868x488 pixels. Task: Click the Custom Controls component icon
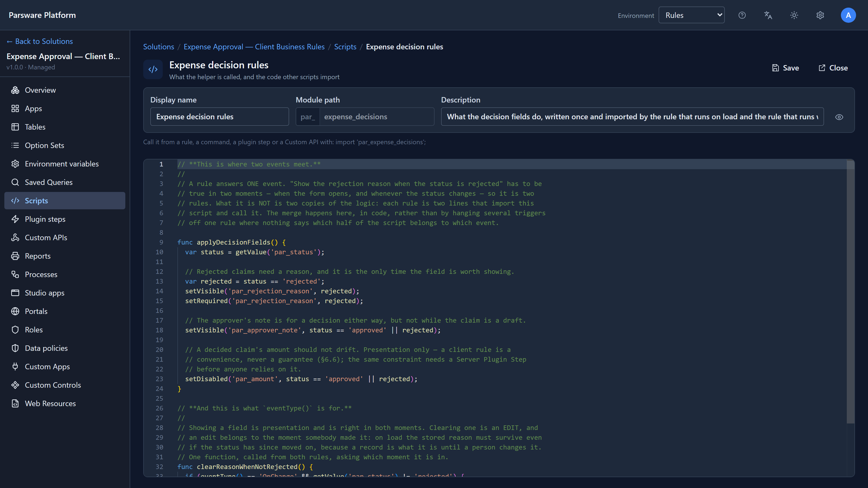(15, 385)
